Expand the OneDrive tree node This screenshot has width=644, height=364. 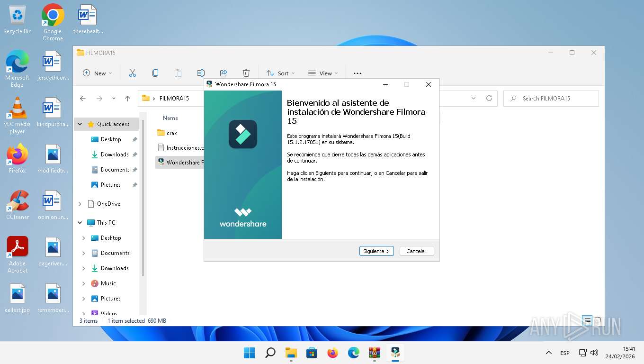(80, 204)
